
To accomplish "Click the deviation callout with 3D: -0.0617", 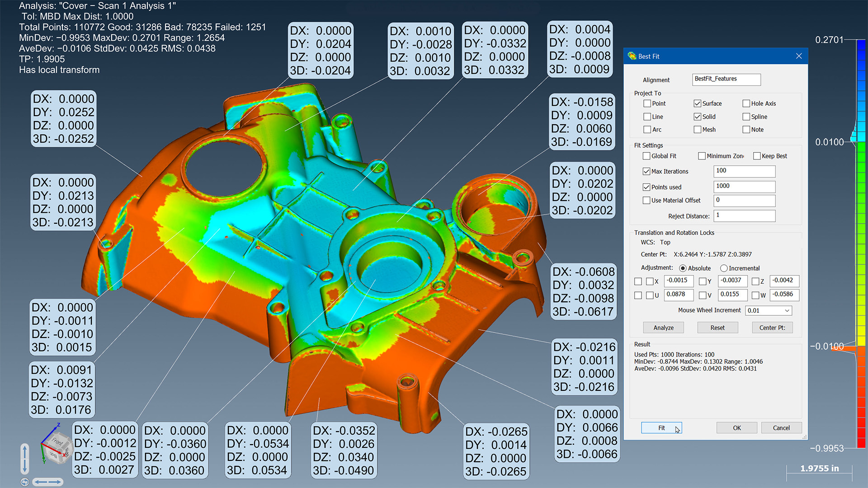I will coord(584,291).
